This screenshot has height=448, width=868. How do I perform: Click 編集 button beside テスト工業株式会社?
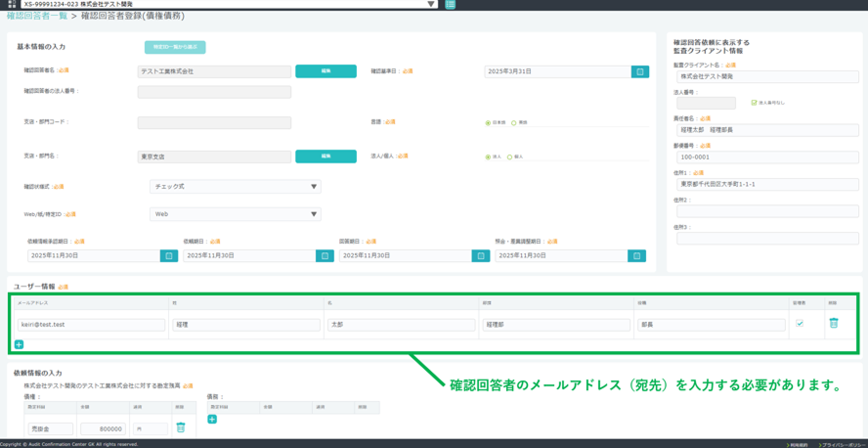click(325, 71)
